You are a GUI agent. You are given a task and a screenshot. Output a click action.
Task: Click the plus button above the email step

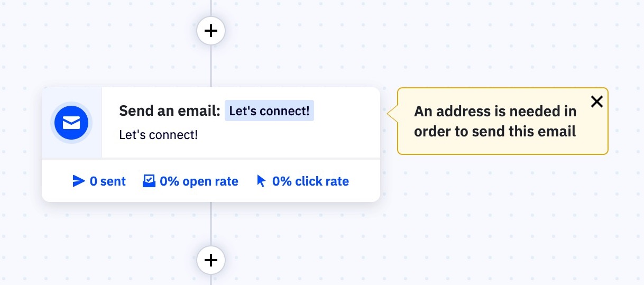211,31
